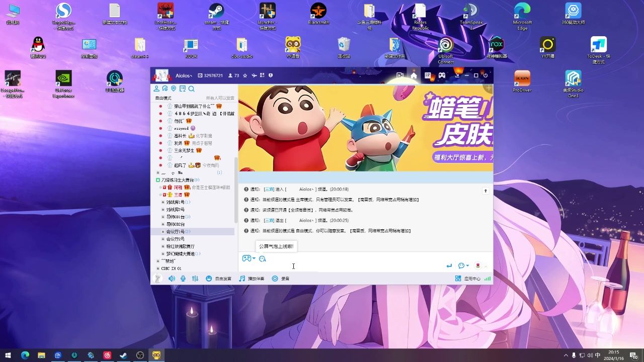The image size is (644, 362).
Task: Click the speaker volume icon
Action: [x=172, y=278]
